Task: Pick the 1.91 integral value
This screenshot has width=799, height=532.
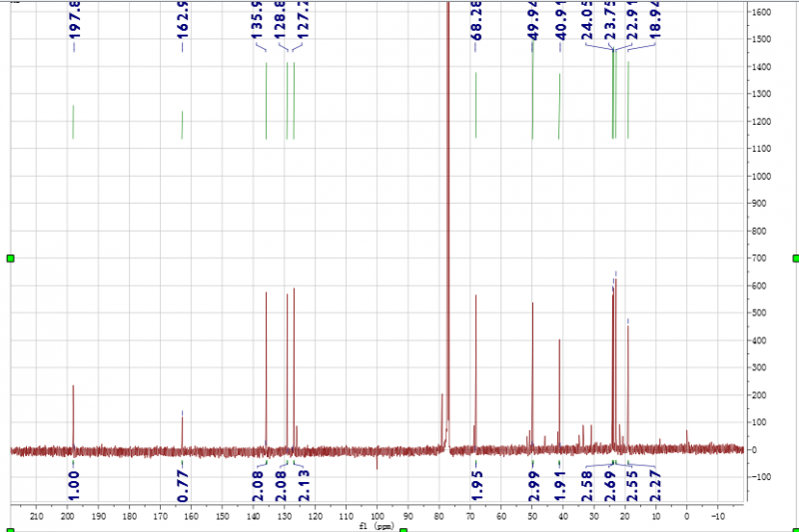Action: (560, 486)
